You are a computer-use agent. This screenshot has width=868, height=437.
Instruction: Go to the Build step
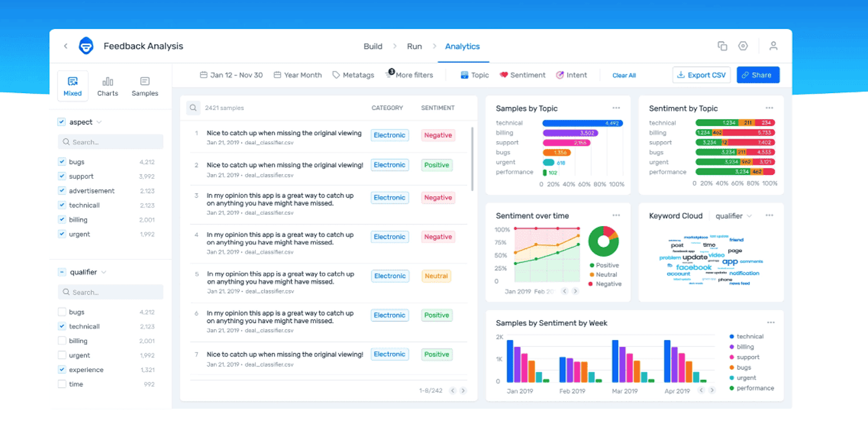pyautogui.click(x=373, y=46)
